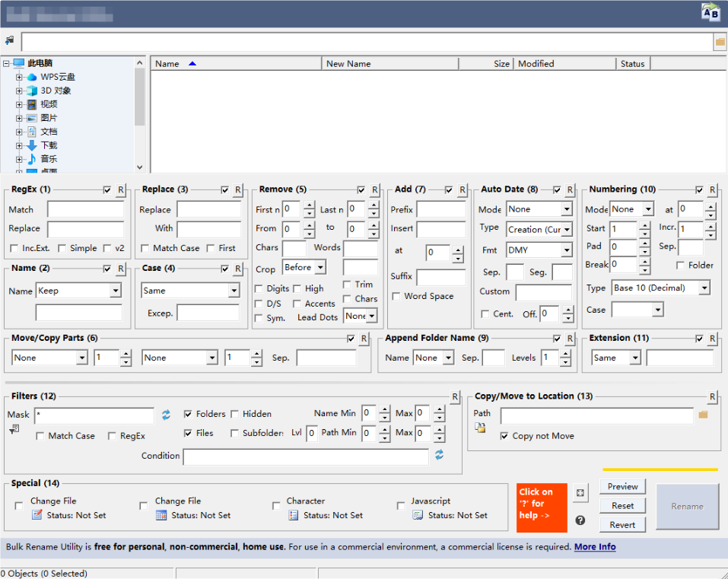The image size is (728, 579).
Task: Click the expand window icon above help
Action: pyautogui.click(x=580, y=492)
